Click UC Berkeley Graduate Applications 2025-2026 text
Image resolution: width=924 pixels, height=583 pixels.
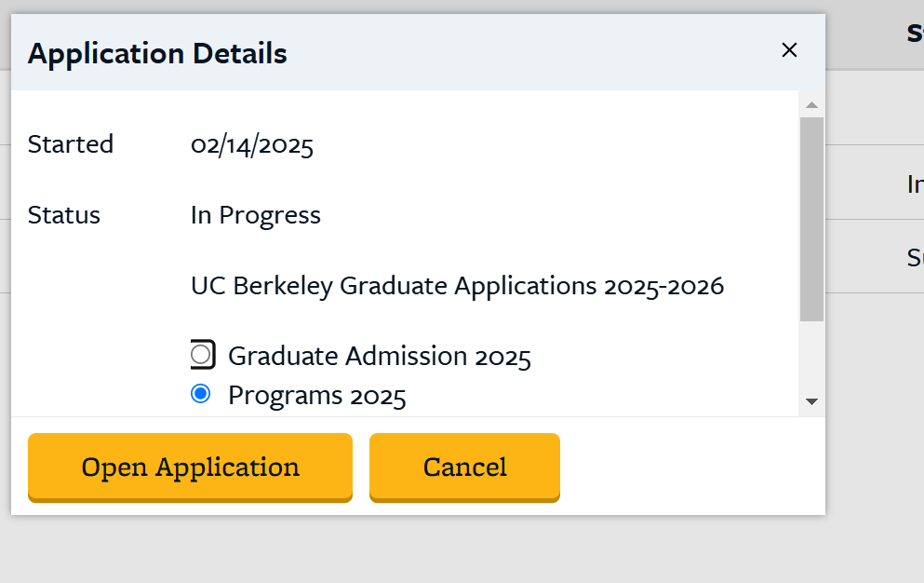coord(457,285)
